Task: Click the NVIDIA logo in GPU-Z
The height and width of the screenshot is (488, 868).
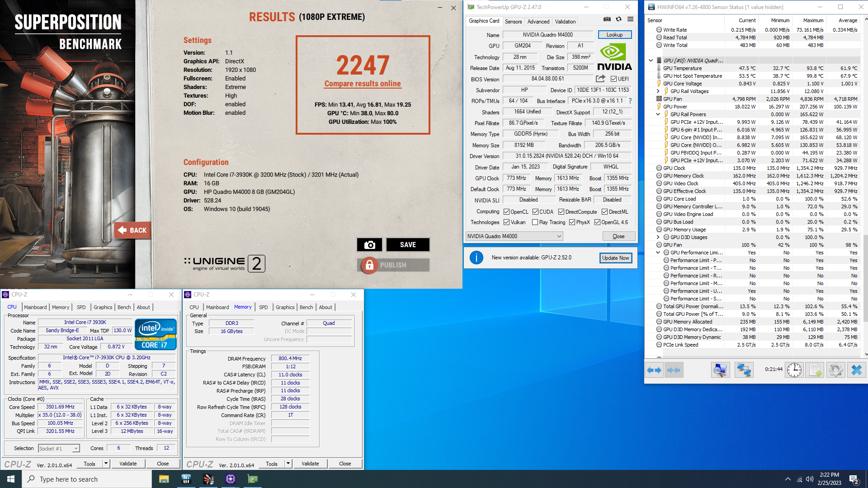Action: [x=614, y=56]
